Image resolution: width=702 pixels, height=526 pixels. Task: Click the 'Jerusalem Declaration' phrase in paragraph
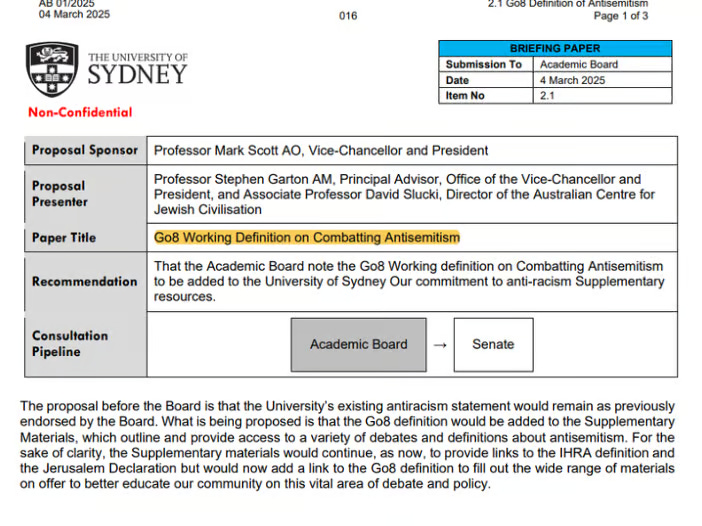pos(109,468)
